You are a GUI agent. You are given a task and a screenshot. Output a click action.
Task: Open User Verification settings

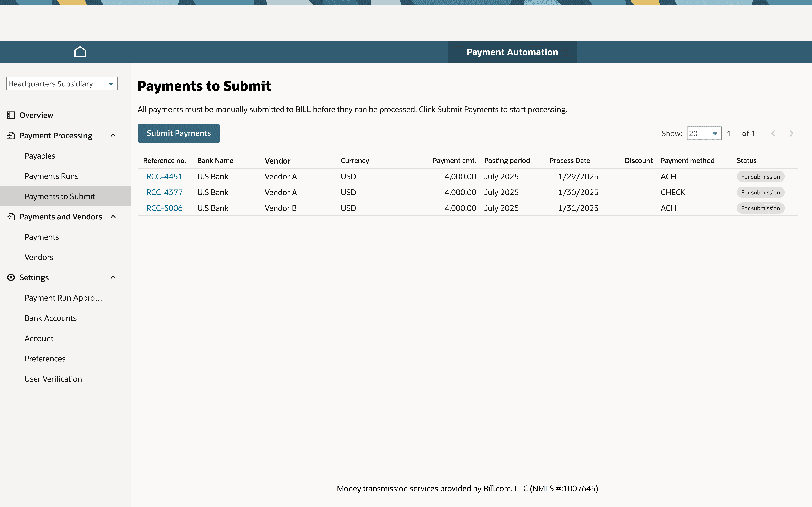(x=53, y=379)
